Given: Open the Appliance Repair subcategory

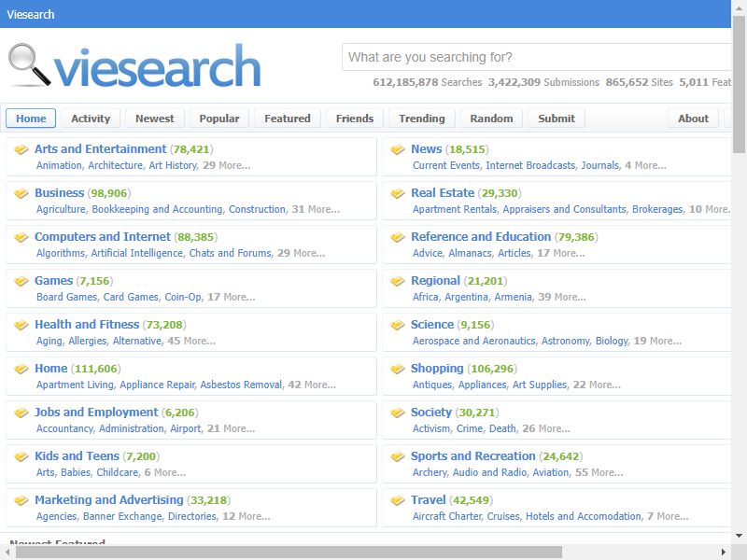Looking at the screenshot, I should [157, 385].
